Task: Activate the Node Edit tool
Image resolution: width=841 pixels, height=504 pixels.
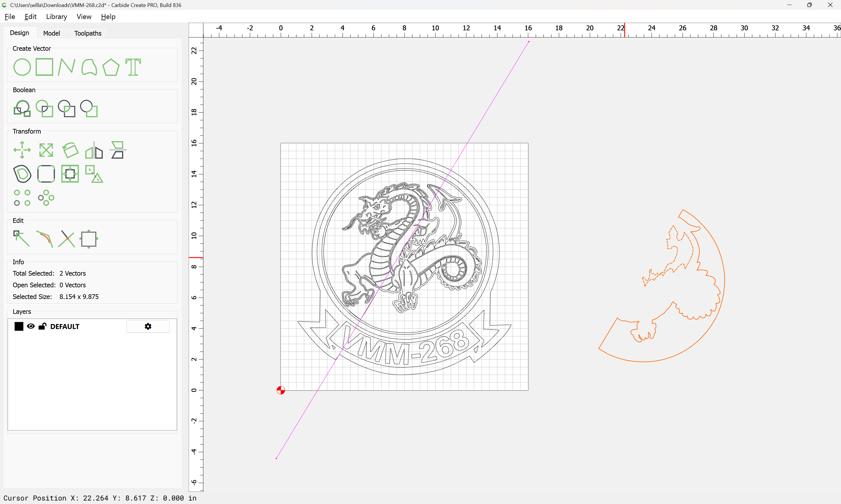Action: 21,239
